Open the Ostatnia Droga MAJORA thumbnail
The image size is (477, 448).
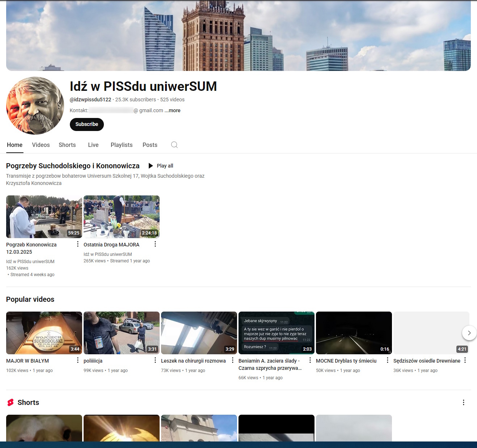[122, 217]
